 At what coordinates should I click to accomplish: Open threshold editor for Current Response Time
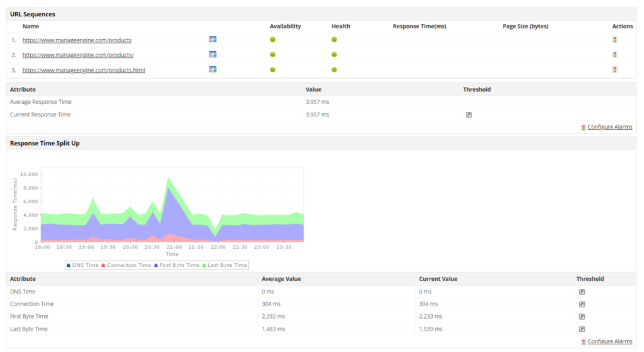(469, 115)
